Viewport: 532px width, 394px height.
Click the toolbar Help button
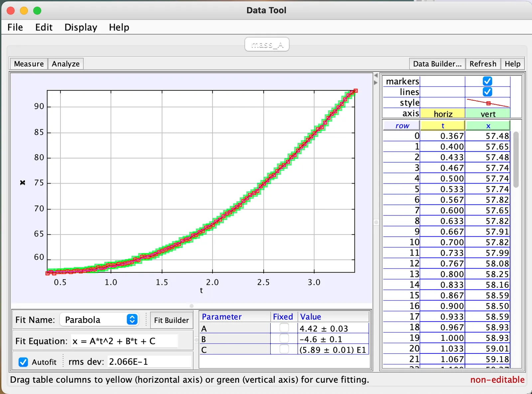click(512, 64)
